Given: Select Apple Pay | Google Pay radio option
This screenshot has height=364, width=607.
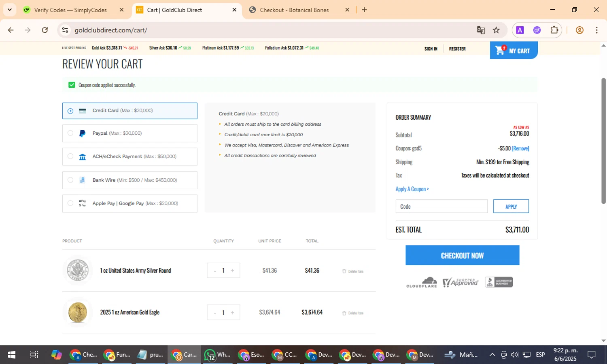Looking at the screenshot, I should pos(70,203).
